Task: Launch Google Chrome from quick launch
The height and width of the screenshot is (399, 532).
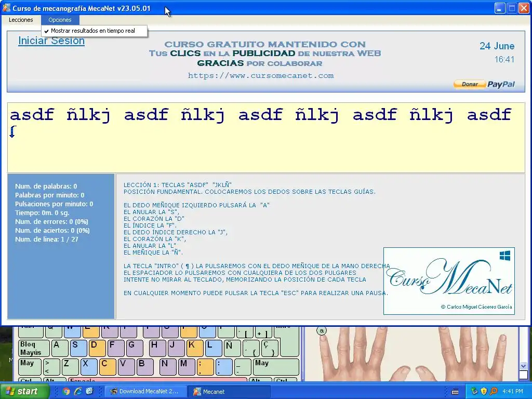Action: tap(66, 391)
